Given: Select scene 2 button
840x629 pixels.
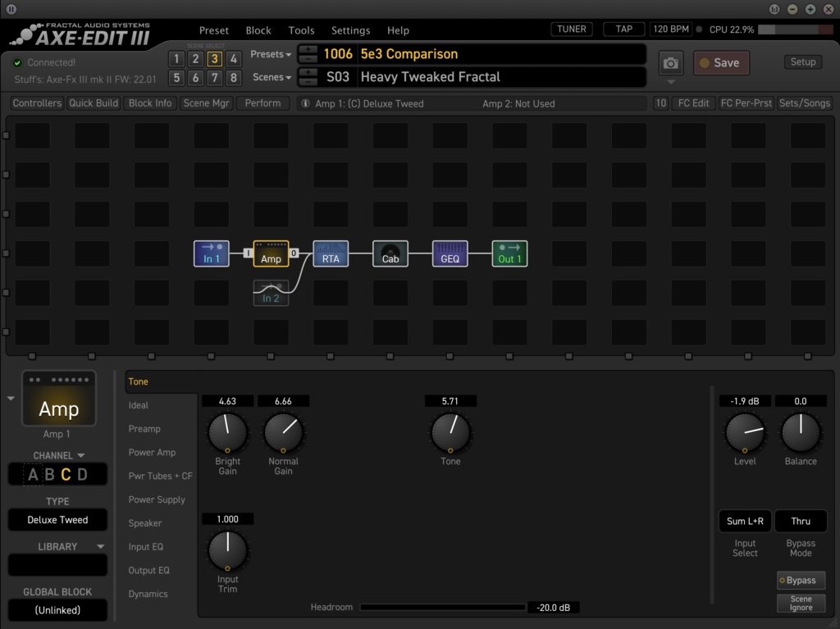Looking at the screenshot, I should 195,59.
